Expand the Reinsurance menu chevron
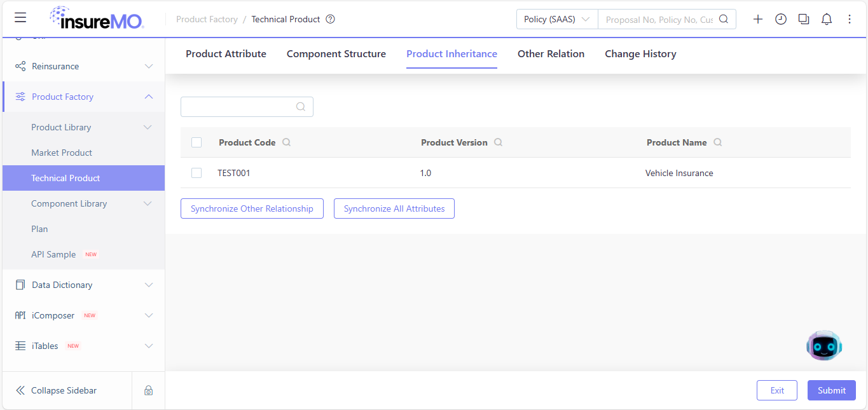This screenshot has width=868, height=410. (x=149, y=66)
